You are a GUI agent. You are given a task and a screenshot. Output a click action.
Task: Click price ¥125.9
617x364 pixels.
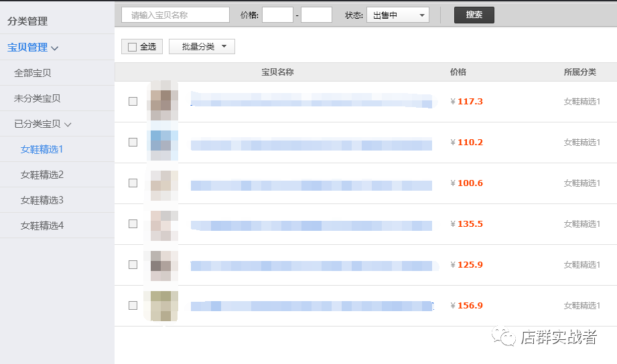point(467,265)
